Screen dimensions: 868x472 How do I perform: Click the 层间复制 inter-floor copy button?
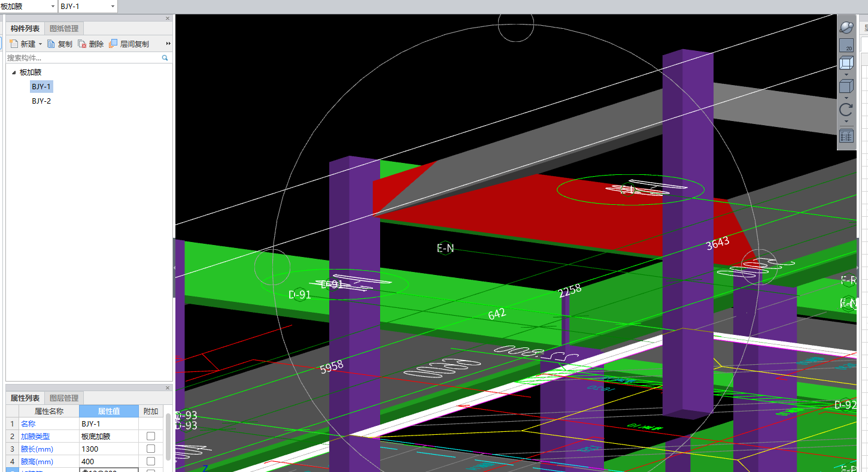(x=129, y=44)
